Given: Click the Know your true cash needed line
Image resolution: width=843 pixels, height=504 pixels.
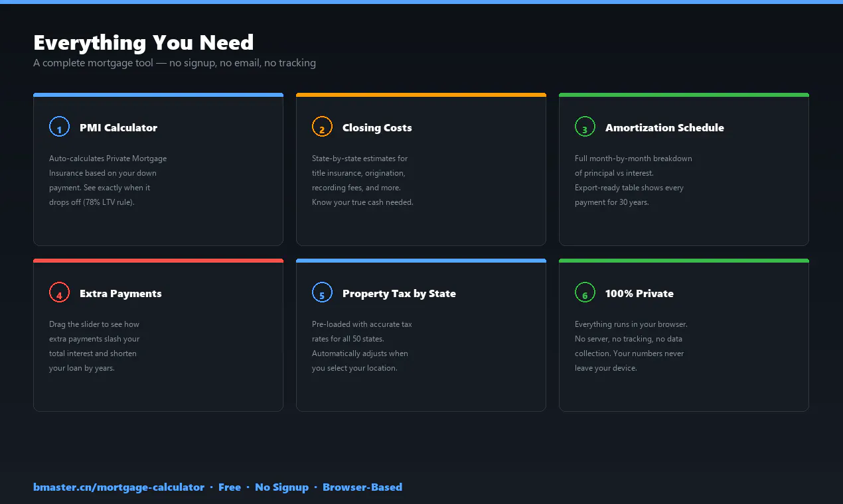Looking at the screenshot, I should pos(362,202).
